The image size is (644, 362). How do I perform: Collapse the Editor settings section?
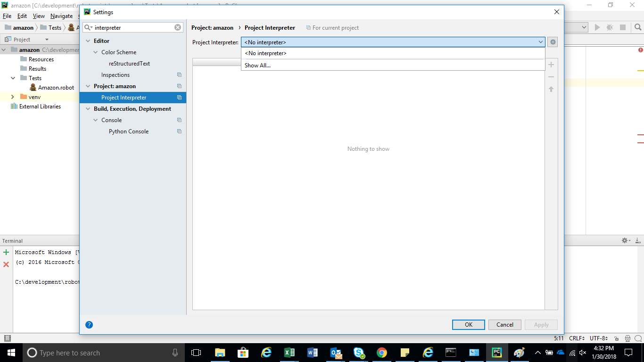[88, 41]
